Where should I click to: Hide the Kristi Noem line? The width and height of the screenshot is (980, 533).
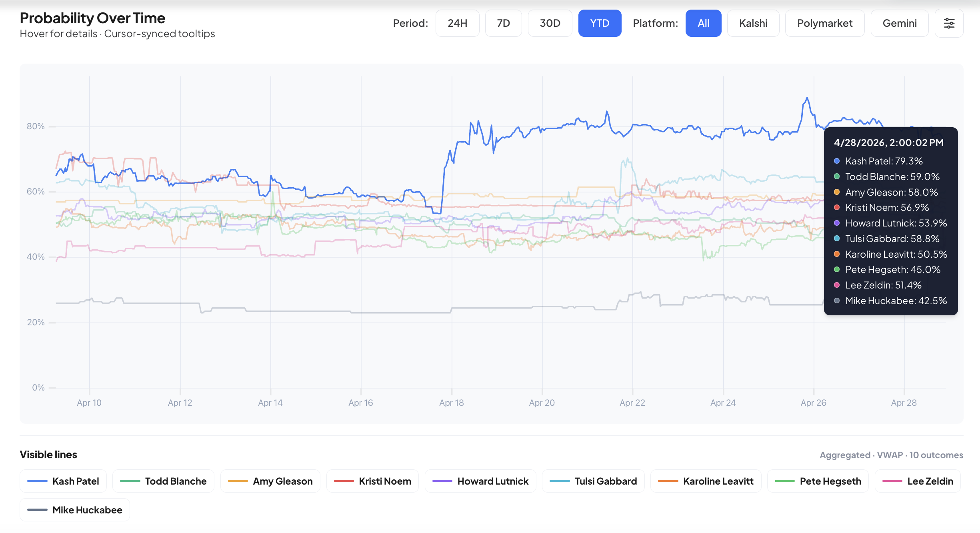(372, 481)
